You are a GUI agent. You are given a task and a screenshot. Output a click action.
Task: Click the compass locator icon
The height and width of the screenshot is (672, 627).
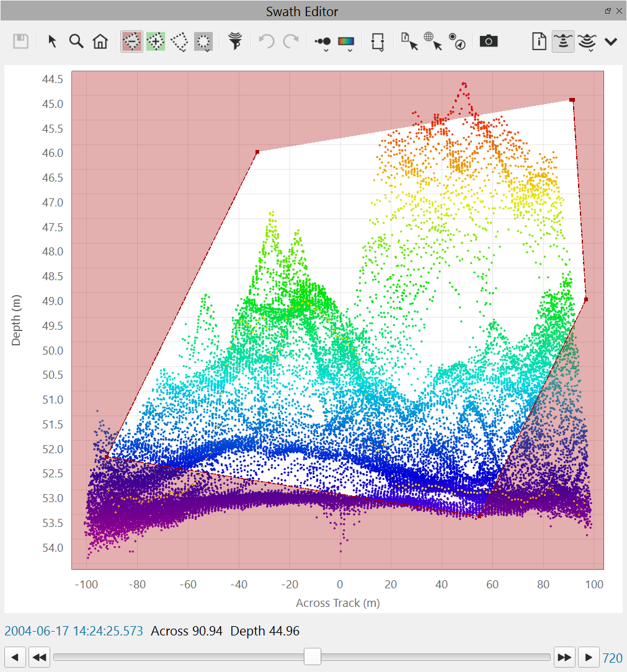[x=458, y=42]
